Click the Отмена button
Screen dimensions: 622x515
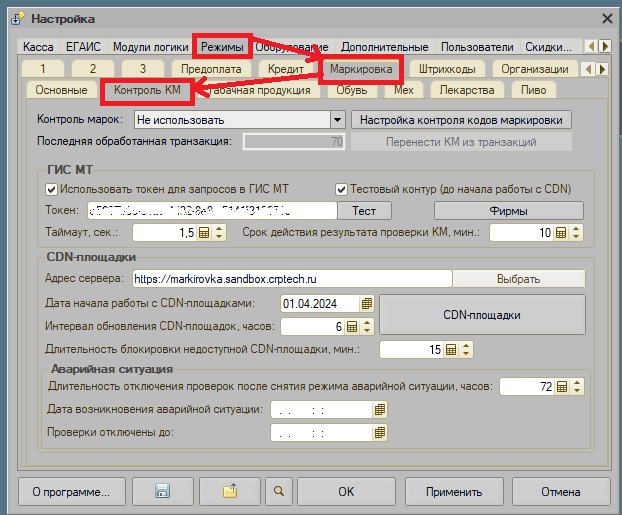pos(561,491)
